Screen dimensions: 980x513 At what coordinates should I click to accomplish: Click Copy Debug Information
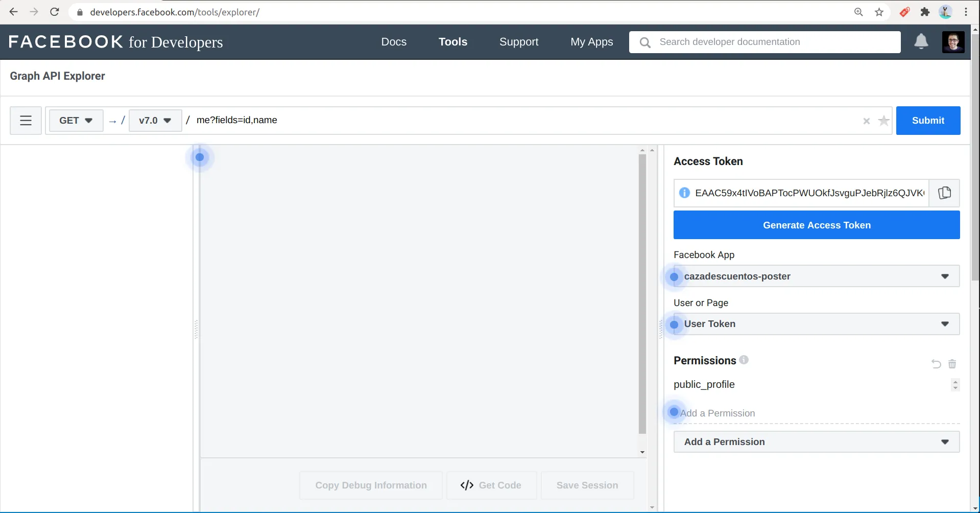coord(371,485)
